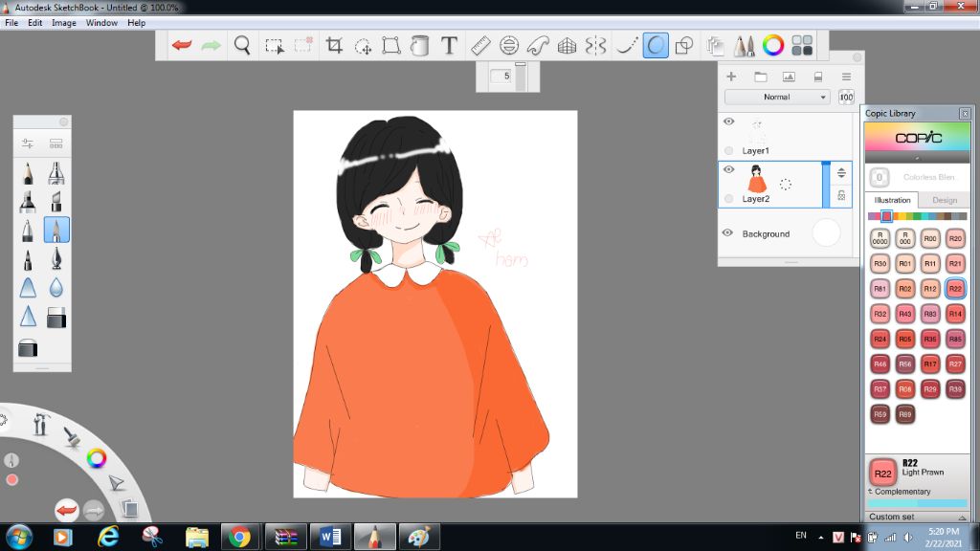The image size is (980, 551).
Task: Choose the rectangular Selection tool
Action: coord(275,46)
